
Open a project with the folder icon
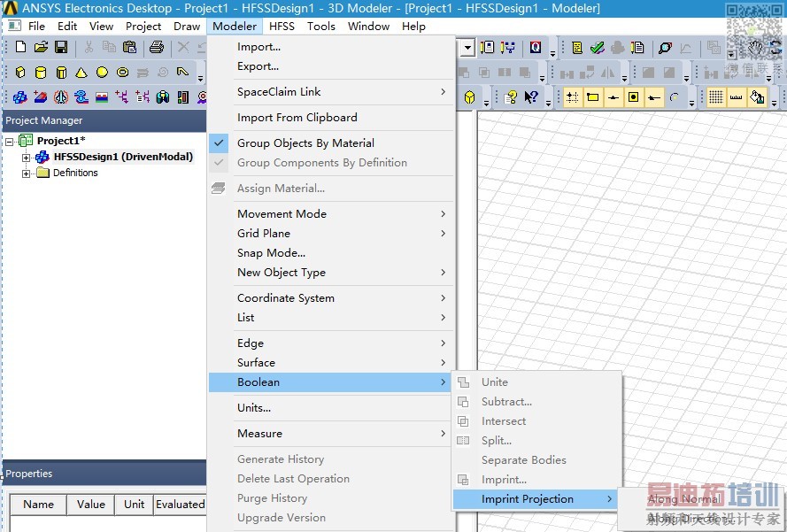41,47
